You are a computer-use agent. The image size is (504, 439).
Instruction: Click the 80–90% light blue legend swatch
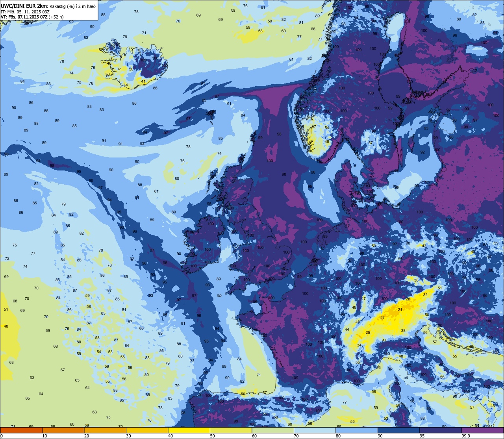pyautogui.click(x=357, y=430)
